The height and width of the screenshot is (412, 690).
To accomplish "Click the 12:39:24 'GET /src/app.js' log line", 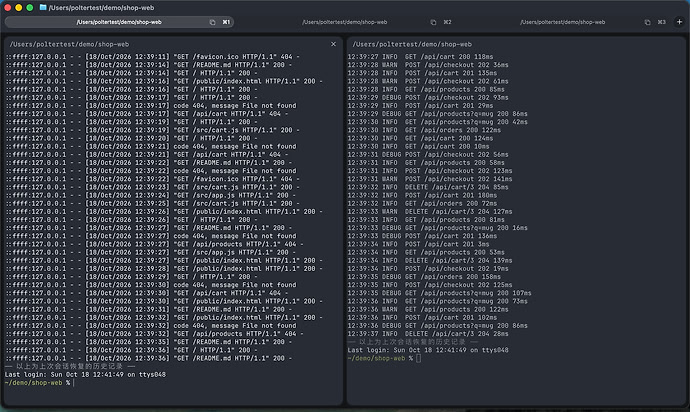I will [150, 195].
